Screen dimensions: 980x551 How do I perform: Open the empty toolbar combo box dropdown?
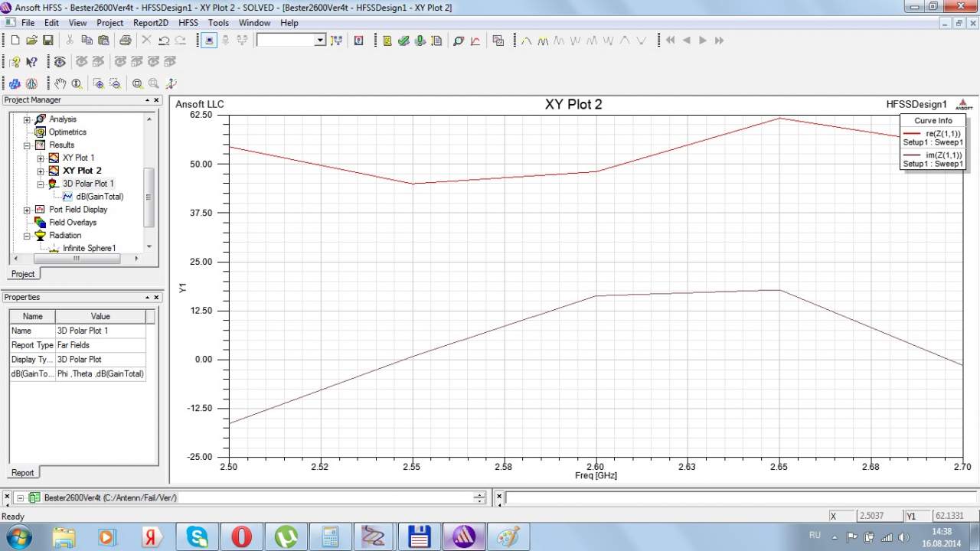click(x=320, y=41)
